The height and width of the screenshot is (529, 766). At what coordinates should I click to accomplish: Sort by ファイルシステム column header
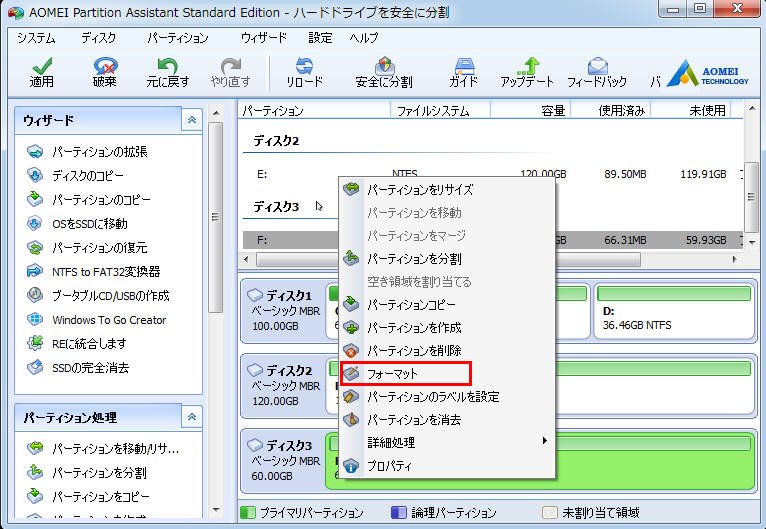(x=441, y=111)
